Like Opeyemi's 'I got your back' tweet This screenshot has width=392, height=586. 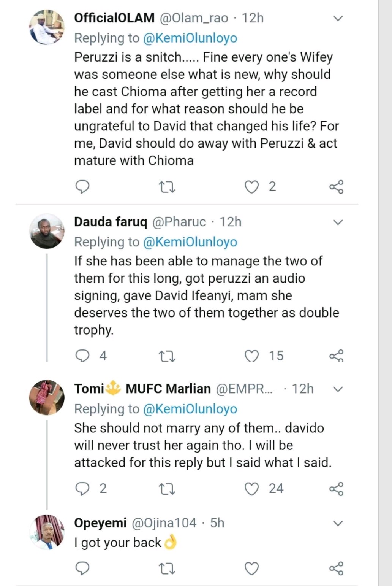click(251, 569)
